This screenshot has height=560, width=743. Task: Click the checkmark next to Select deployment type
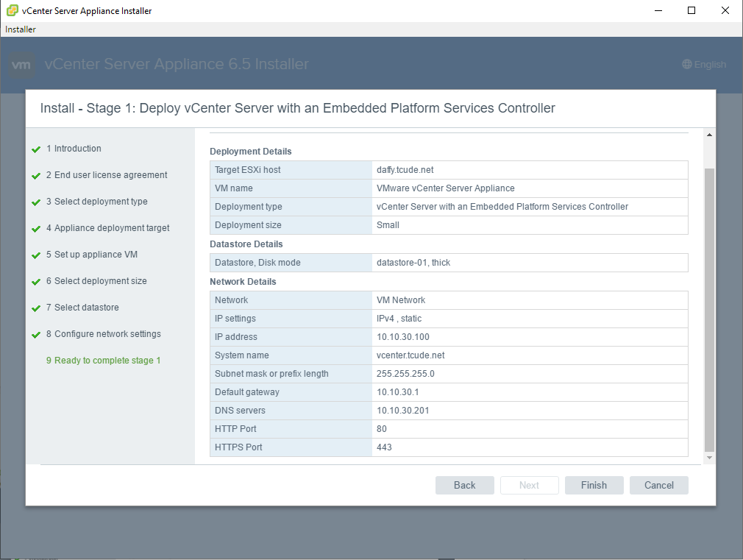point(36,202)
